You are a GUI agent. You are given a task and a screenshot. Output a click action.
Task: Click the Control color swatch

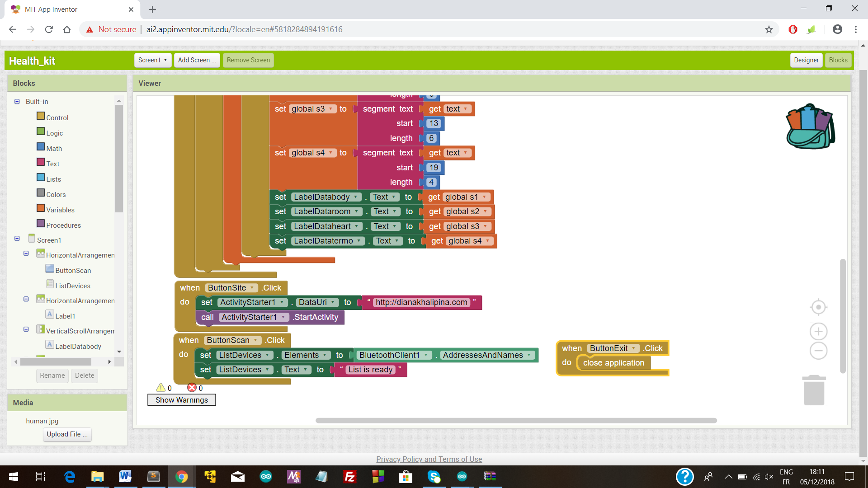[41, 116]
